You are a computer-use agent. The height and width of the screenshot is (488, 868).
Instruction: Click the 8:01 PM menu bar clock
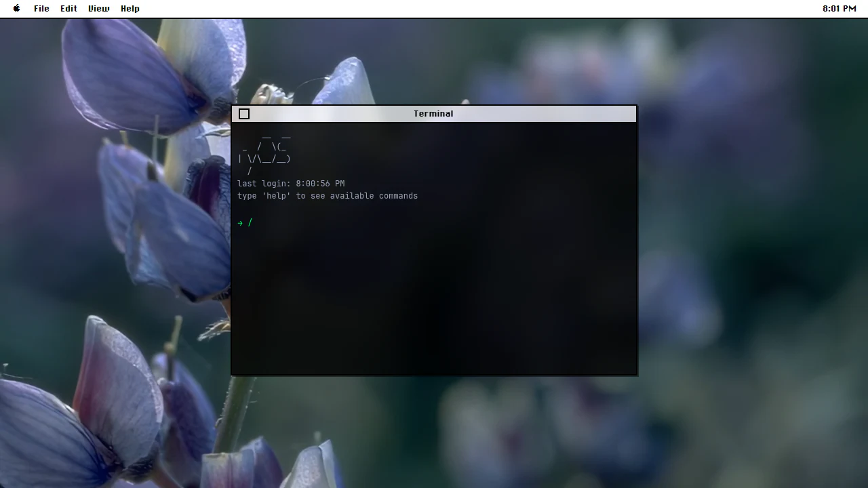840,9
